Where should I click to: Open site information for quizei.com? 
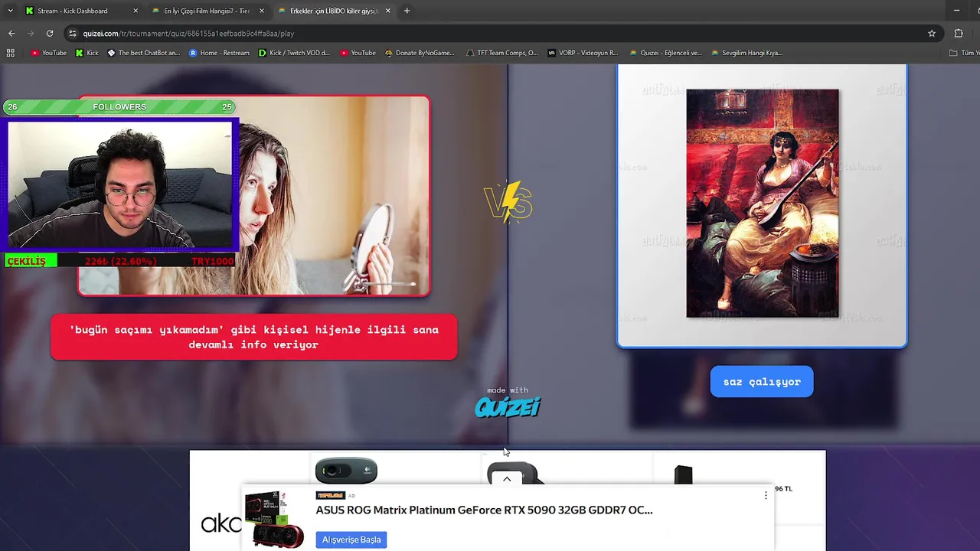pos(73,33)
